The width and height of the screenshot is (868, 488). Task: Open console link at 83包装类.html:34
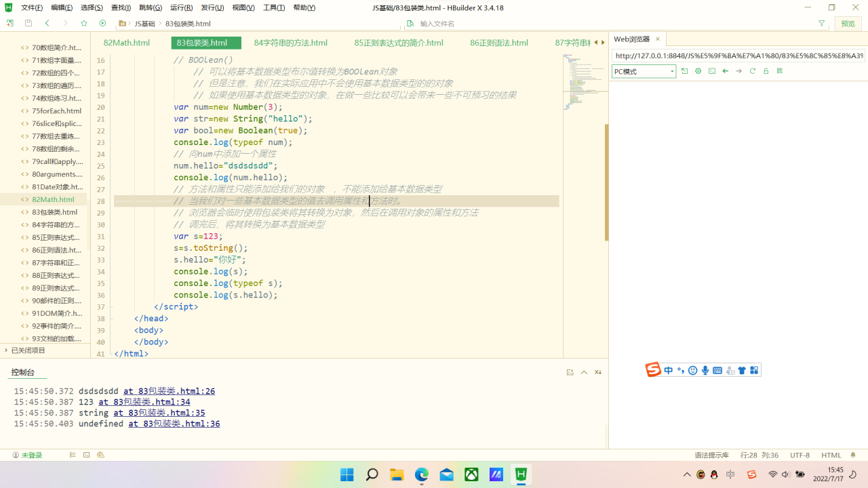(x=144, y=402)
